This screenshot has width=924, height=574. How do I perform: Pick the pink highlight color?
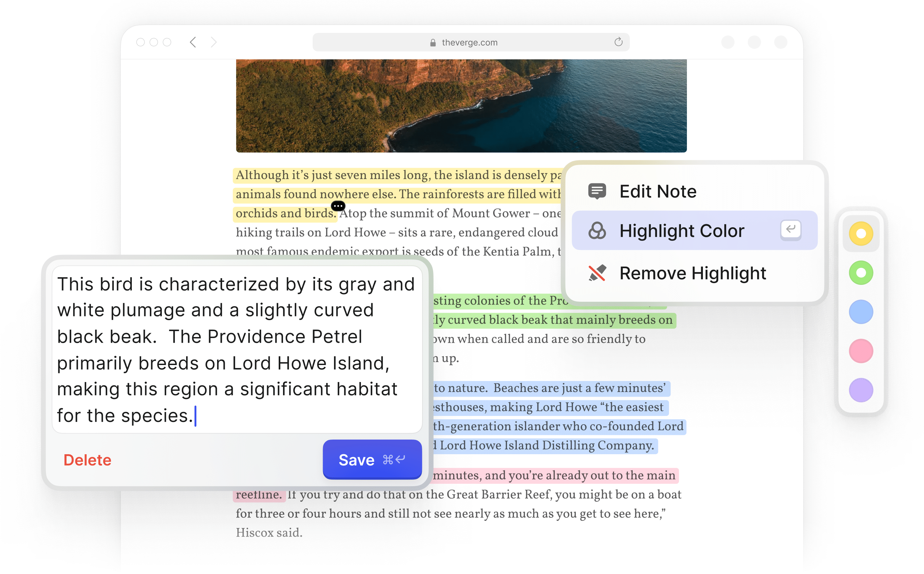click(861, 351)
